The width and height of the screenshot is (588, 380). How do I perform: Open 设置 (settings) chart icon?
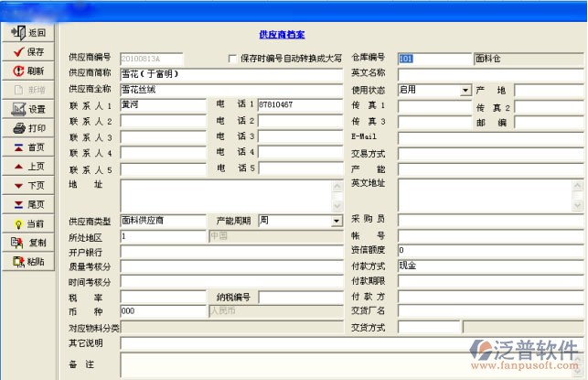pos(18,109)
